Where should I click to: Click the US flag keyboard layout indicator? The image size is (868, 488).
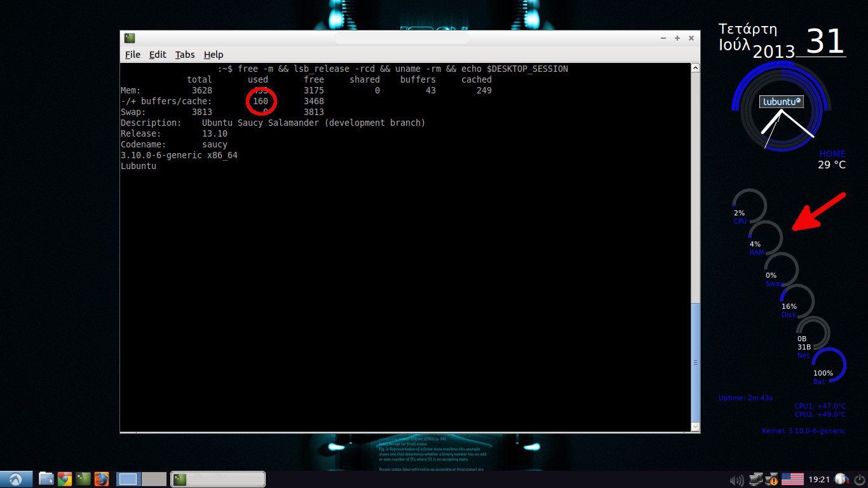(x=792, y=479)
